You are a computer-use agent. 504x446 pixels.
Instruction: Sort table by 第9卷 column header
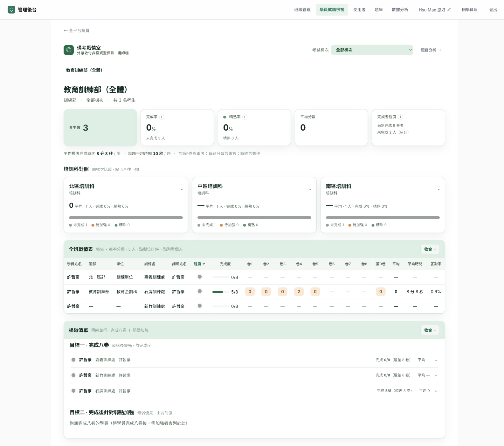click(381, 264)
